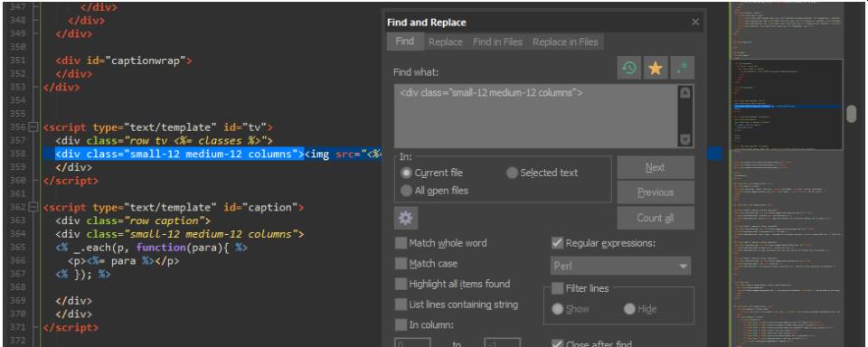Click the closing </script> tag on line 360

point(71,181)
